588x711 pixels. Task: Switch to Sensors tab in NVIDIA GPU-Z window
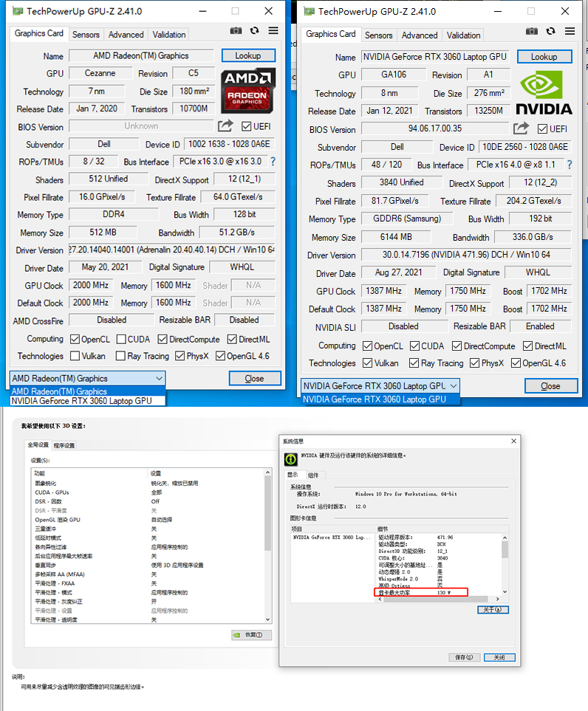point(378,35)
